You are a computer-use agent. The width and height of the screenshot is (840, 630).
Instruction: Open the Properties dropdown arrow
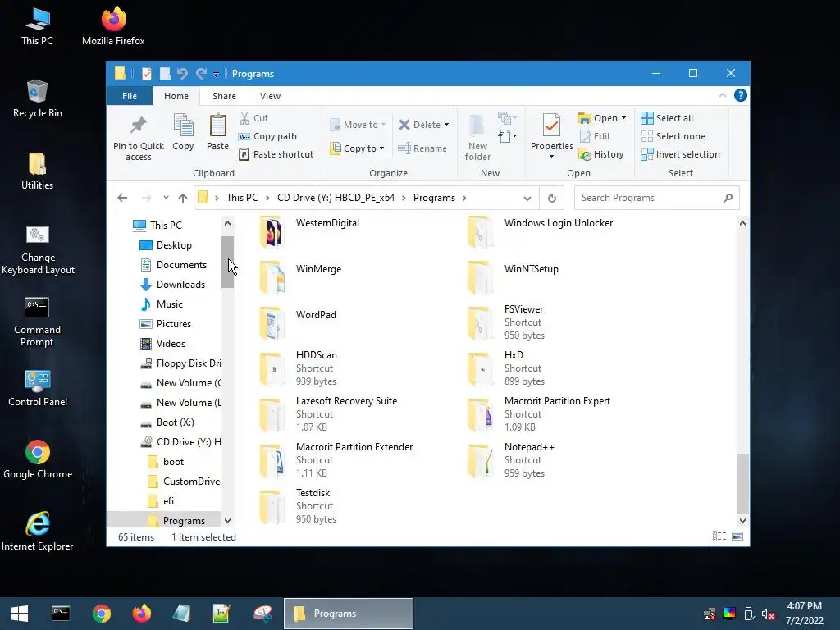tap(551, 157)
